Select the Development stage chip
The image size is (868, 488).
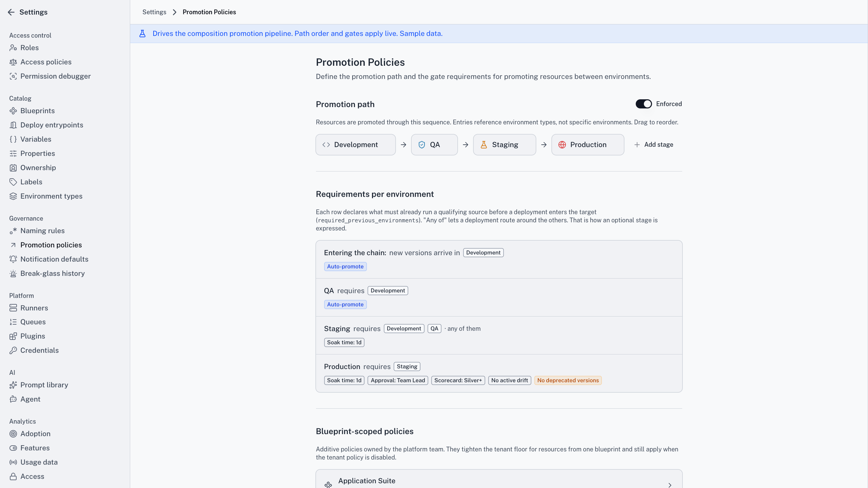click(x=355, y=145)
